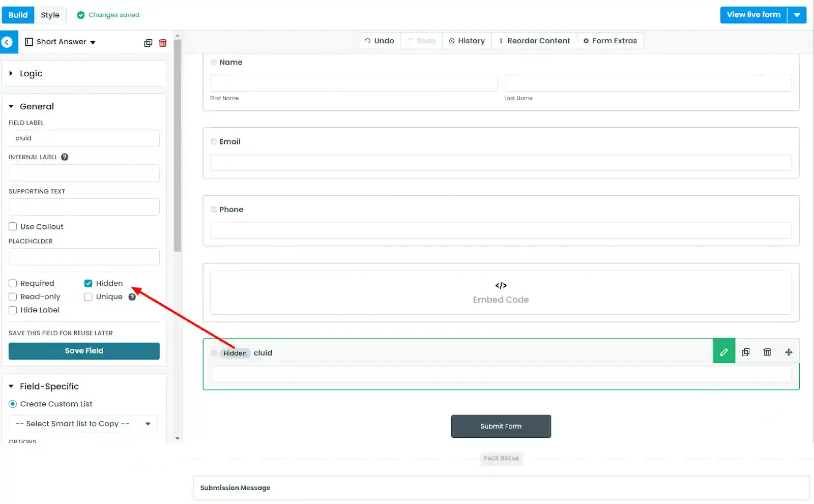Check the Hide Label checkbox
This screenshot has height=504, width=814.
[13, 310]
